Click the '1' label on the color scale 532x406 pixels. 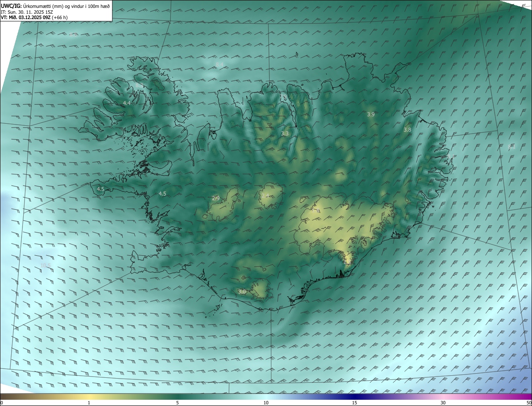pyautogui.click(x=89, y=403)
